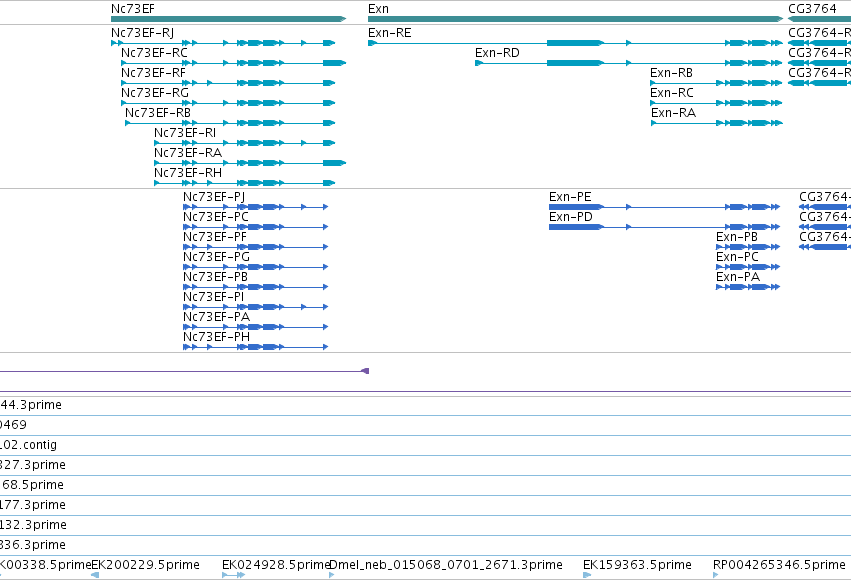Open Dmel_neb_015068_0701_2671.3prime feature label
The height and width of the screenshot is (580, 851).
click(x=446, y=565)
